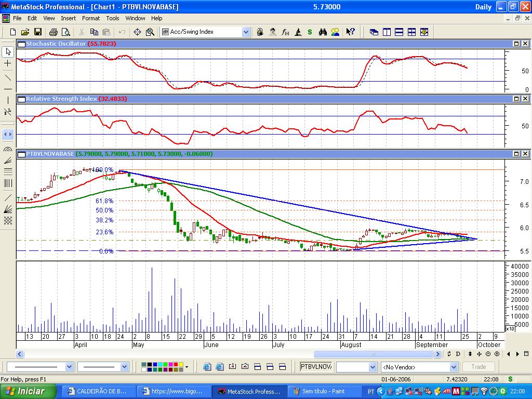The height and width of the screenshot is (399, 532).
Task: Open the Insert menu
Action: pos(68,18)
